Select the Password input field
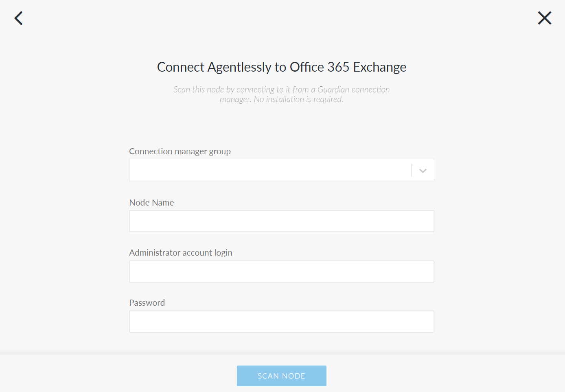Image resolution: width=565 pixels, height=392 pixels. [x=282, y=322]
